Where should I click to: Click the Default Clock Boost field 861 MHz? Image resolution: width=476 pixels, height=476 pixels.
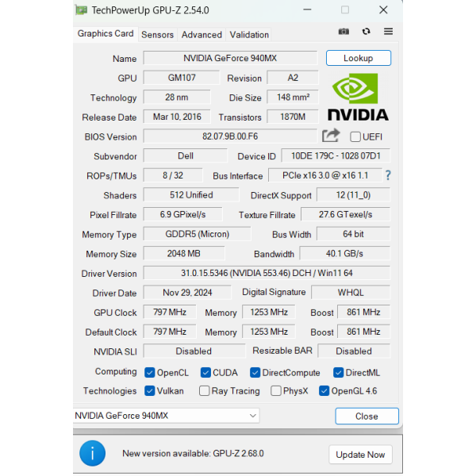(x=363, y=332)
